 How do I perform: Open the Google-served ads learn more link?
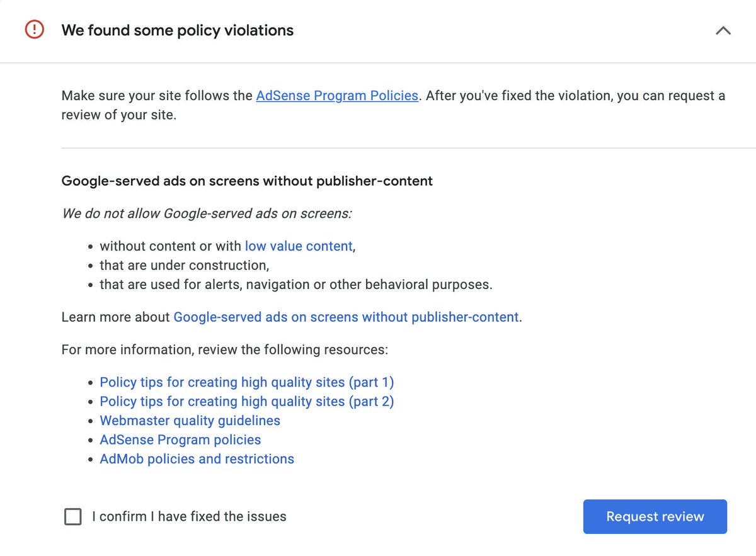pyautogui.click(x=346, y=317)
